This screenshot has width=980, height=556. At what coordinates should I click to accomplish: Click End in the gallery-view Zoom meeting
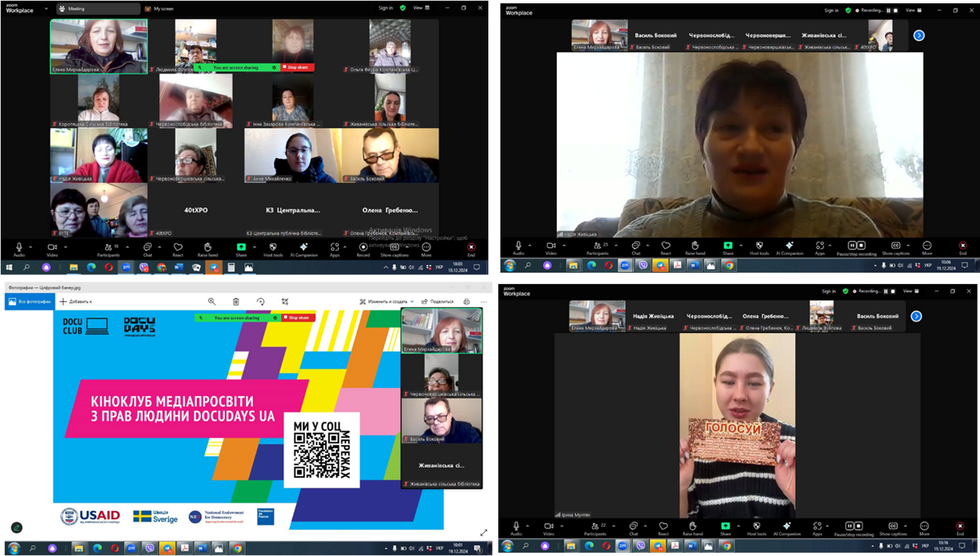[470, 249]
